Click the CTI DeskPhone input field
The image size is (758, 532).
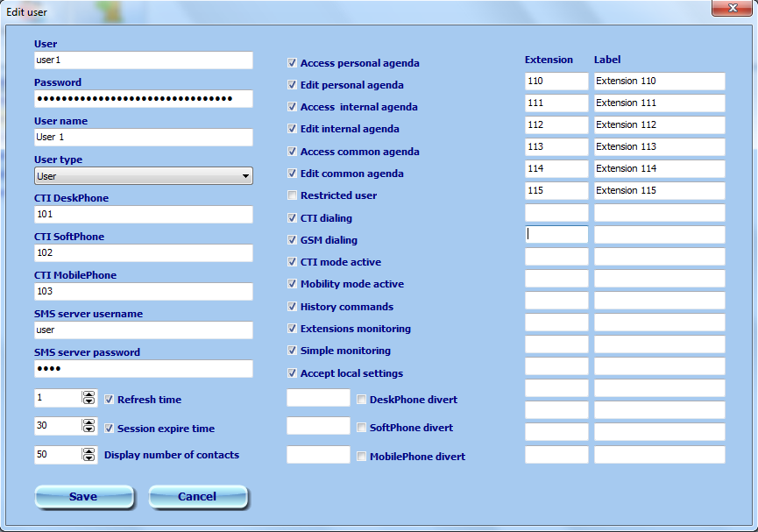(144, 215)
